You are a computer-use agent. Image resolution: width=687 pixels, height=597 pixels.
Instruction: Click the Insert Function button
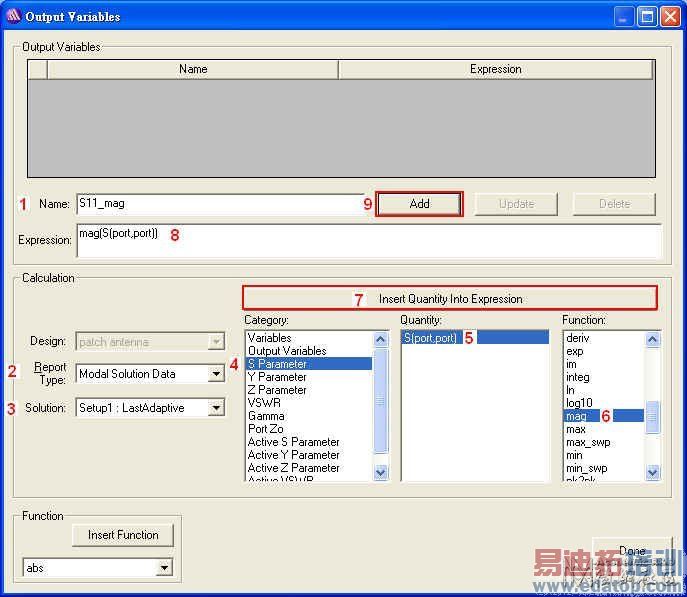(123, 535)
